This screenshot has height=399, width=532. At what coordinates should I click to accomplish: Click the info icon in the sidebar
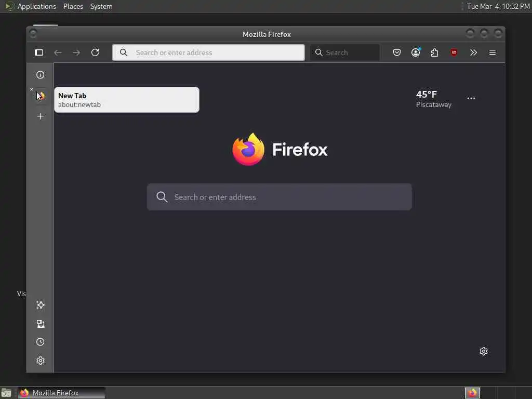point(41,75)
